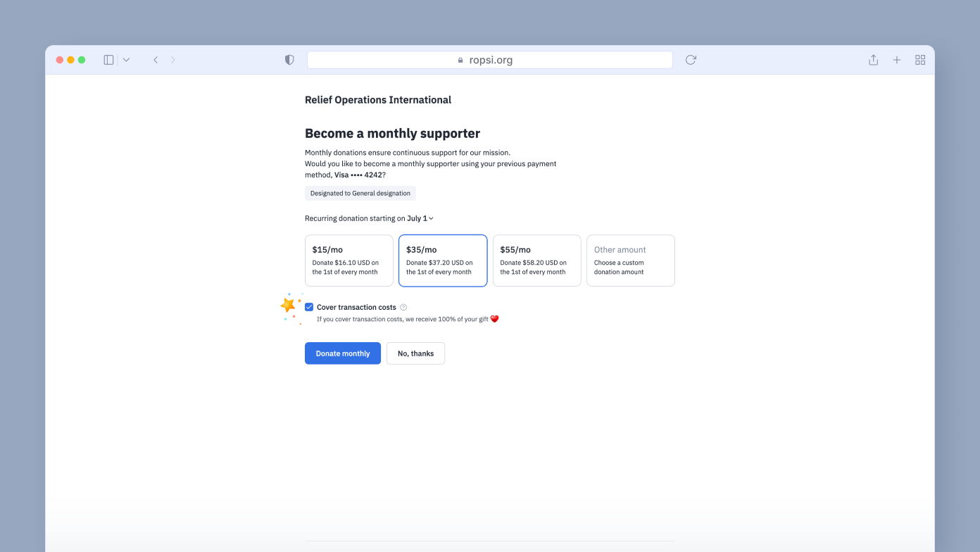
Task: Click the Relief Operations International title
Action: tap(378, 100)
